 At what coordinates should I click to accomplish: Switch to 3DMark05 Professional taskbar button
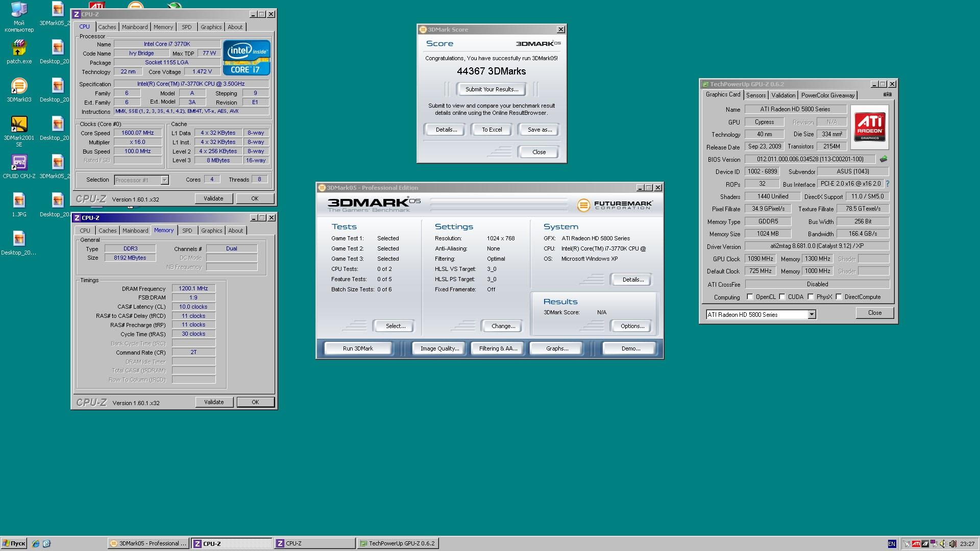(148, 544)
